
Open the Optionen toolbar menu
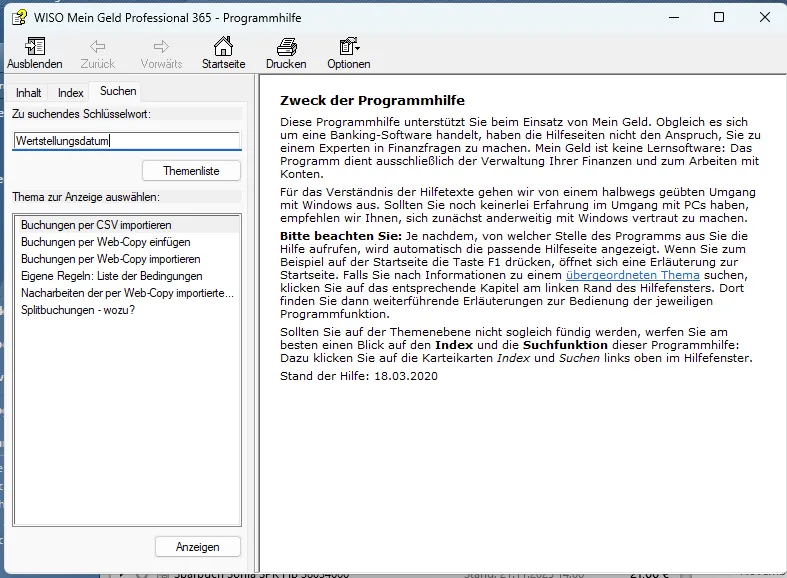point(348,47)
